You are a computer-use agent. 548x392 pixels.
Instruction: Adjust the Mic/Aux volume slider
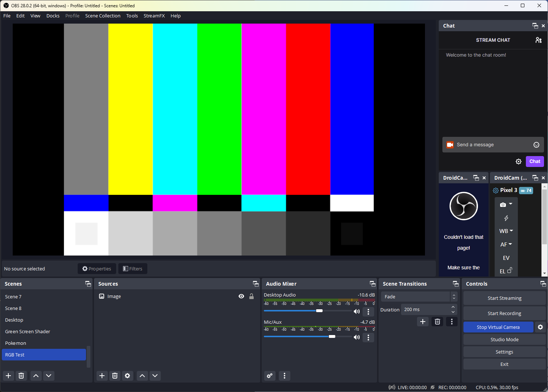click(x=332, y=336)
